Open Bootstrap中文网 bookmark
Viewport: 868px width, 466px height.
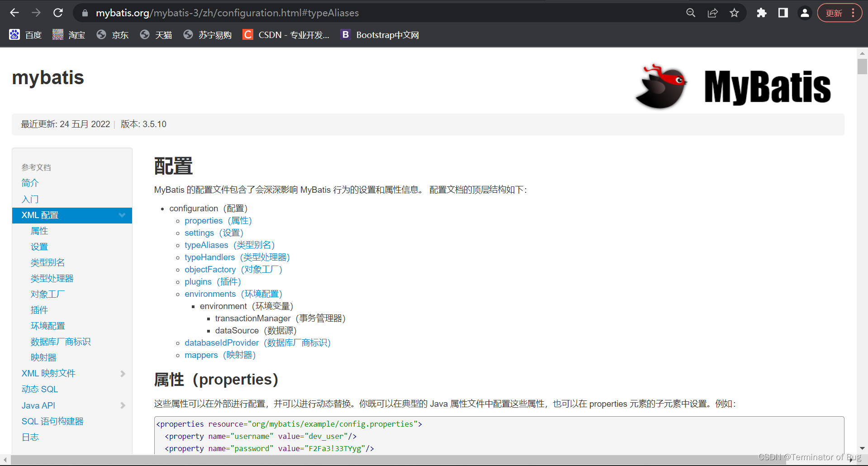380,35
